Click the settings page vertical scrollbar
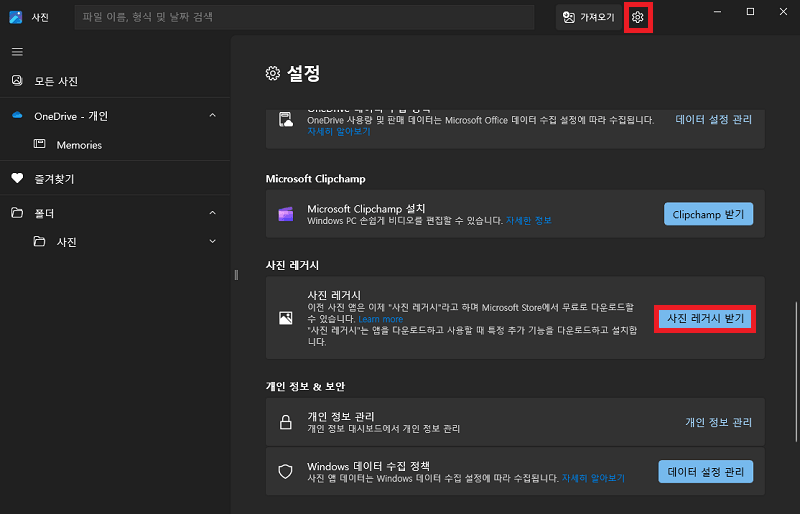 (x=796, y=372)
